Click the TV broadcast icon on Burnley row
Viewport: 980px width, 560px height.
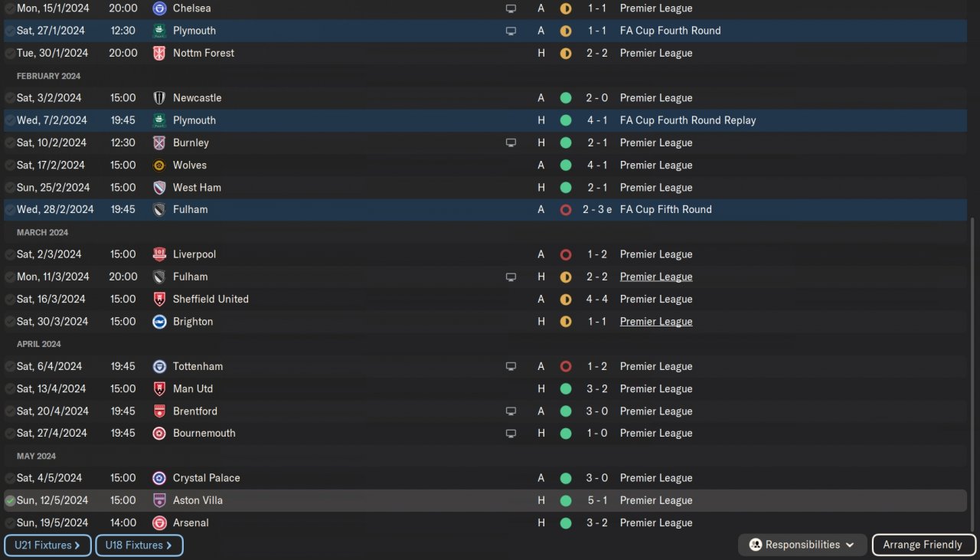(511, 143)
